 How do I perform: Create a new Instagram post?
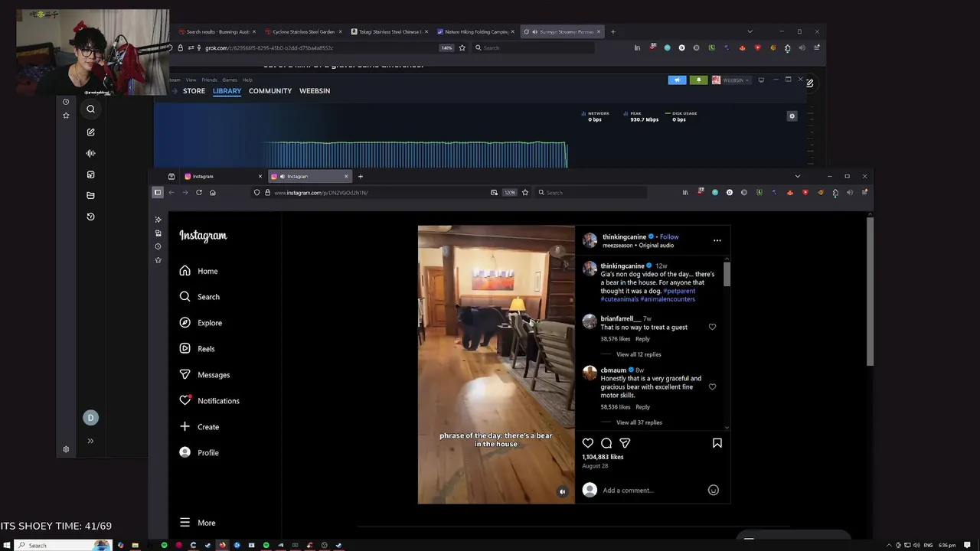[x=199, y=427]
